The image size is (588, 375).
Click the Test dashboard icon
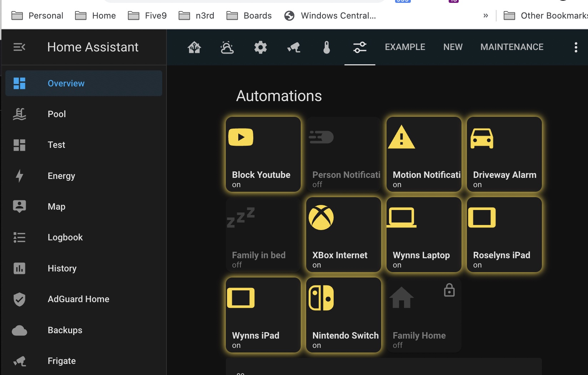click(x=19, y=145)
